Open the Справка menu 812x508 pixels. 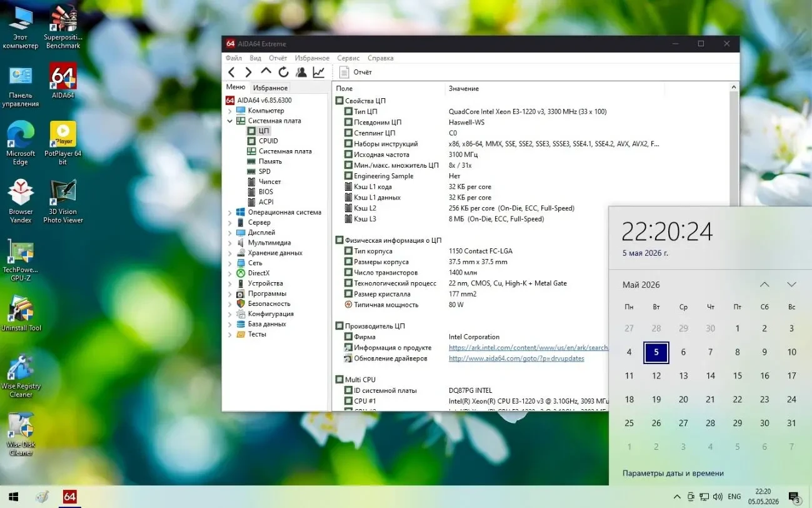coord(381,58)
